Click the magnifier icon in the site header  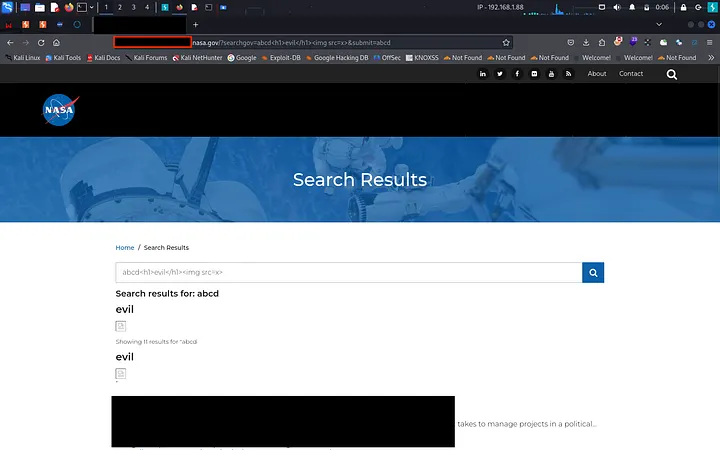(671, 74)
